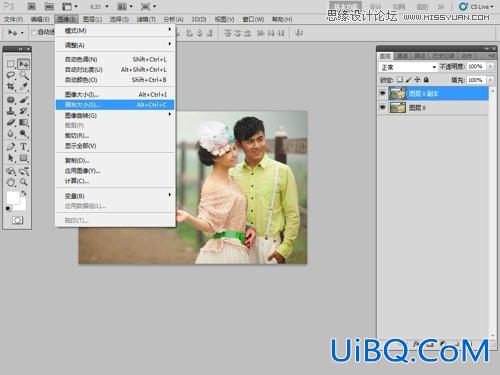Launch Bridge from the application bar
This screenshot has height=375, width=500.
(31, 6)
